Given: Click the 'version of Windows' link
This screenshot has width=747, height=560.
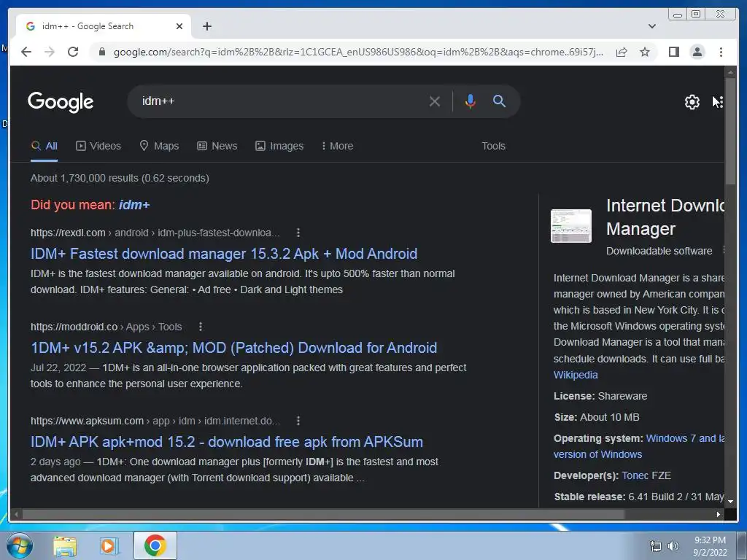Looking at the screenshot, I should pyautogui.click(x=598, y=455).
